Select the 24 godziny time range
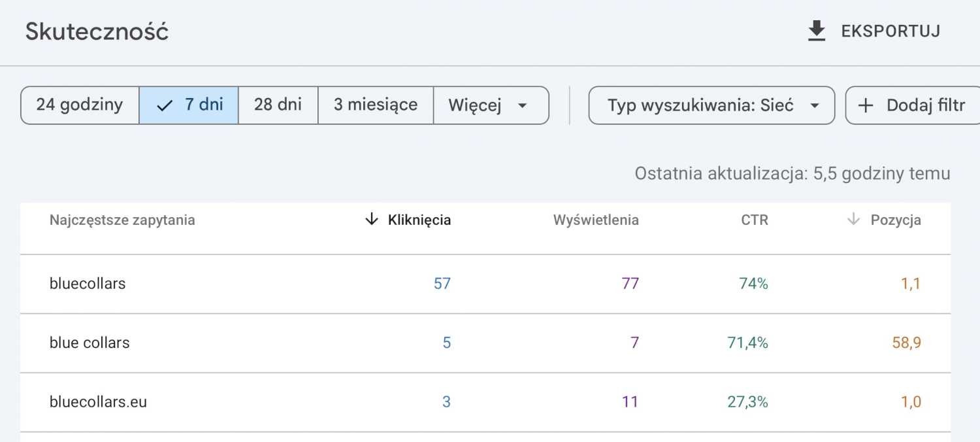This screenshot has width=980, height=442. tap(80, 105)
